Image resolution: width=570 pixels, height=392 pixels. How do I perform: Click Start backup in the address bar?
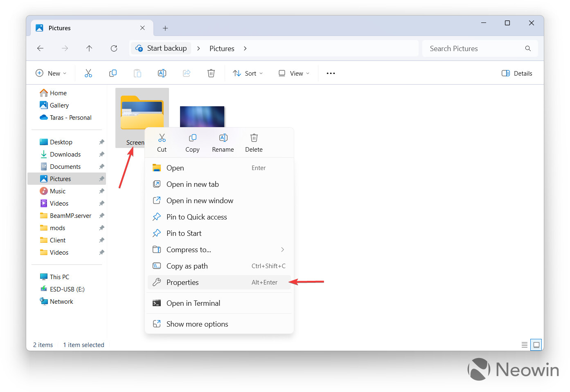tap(161, 48)
